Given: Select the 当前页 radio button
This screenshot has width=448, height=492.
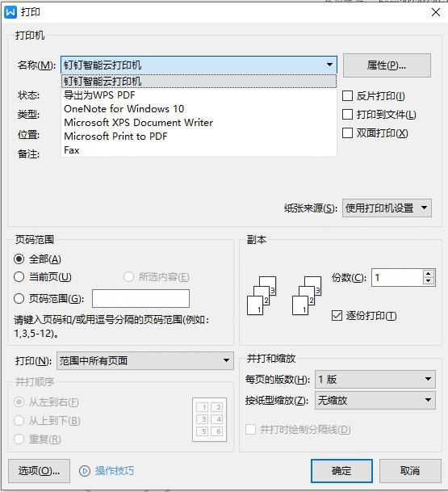Looking at the screenshot, I should point(19,277).
